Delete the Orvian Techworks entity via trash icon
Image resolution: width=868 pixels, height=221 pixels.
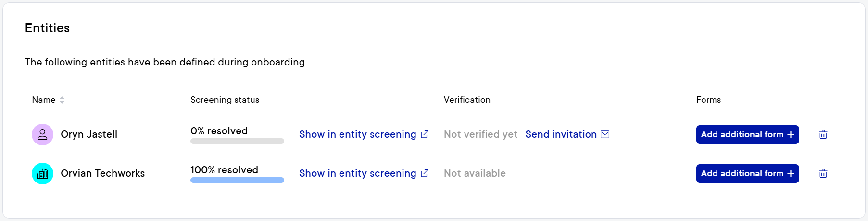(x=823, y=173)
